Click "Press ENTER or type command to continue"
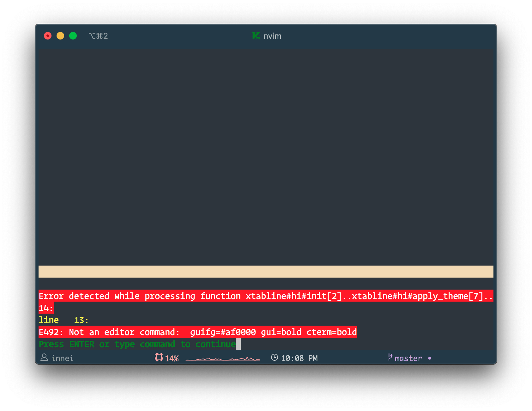The height and width of the screenshot is (411, 532). click(136, 344)
